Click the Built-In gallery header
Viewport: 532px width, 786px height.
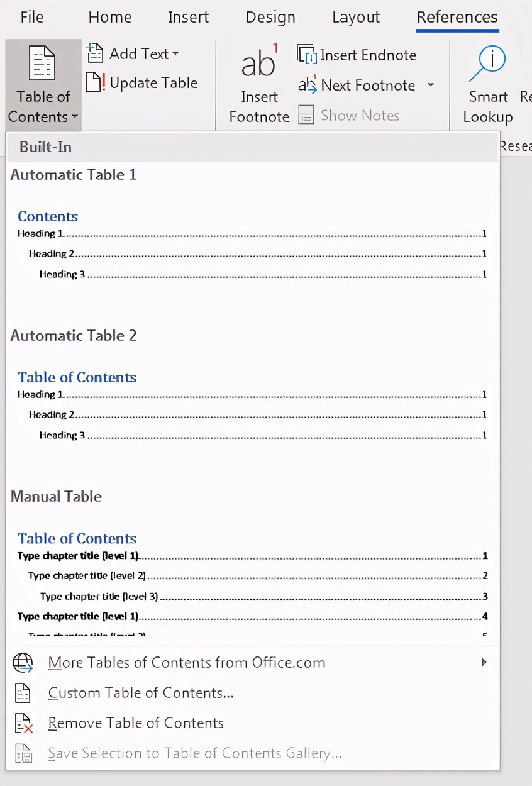(252, 147)
